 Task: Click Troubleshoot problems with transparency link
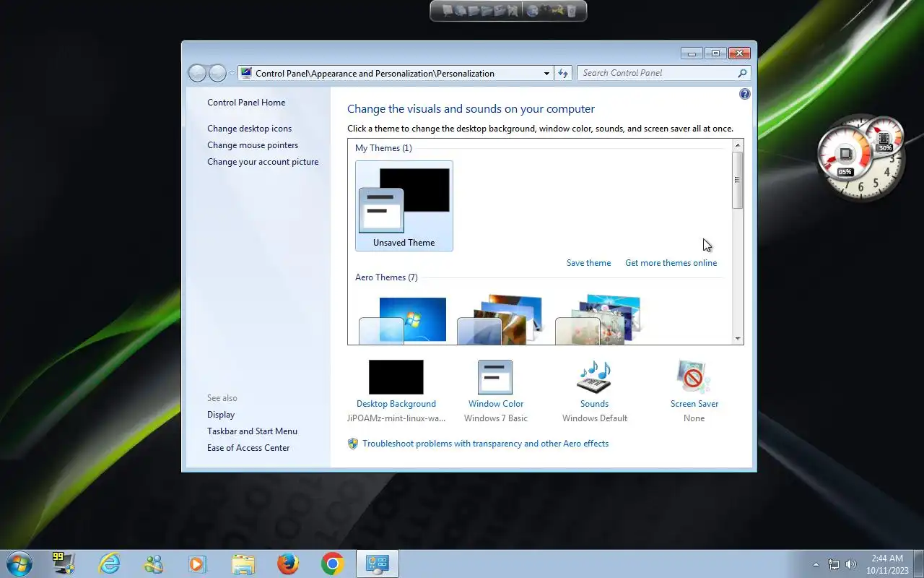(485, 444)
